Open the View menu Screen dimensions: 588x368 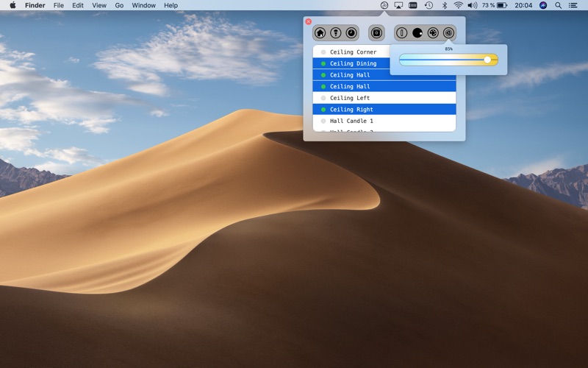[x=99, y=5]
